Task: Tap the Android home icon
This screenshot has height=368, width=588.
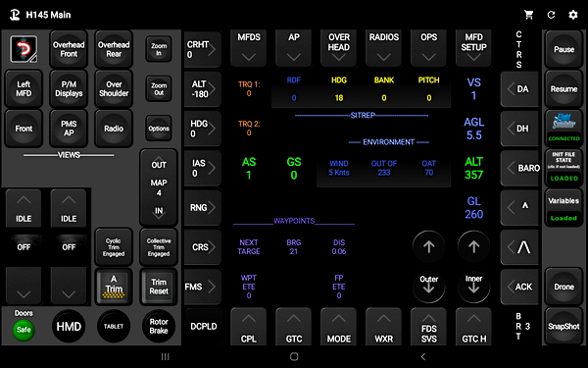Action: point(294,356)
